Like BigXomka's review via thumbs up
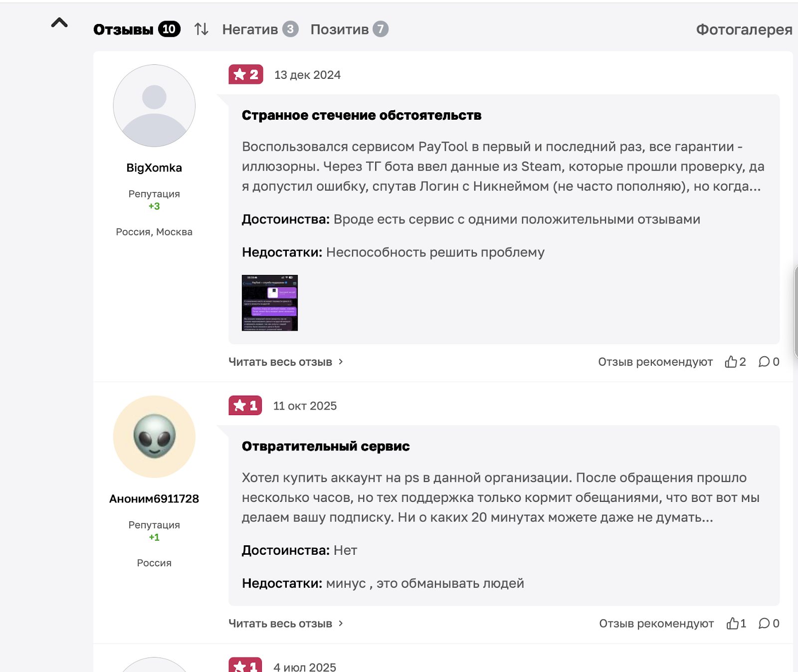 732,361
